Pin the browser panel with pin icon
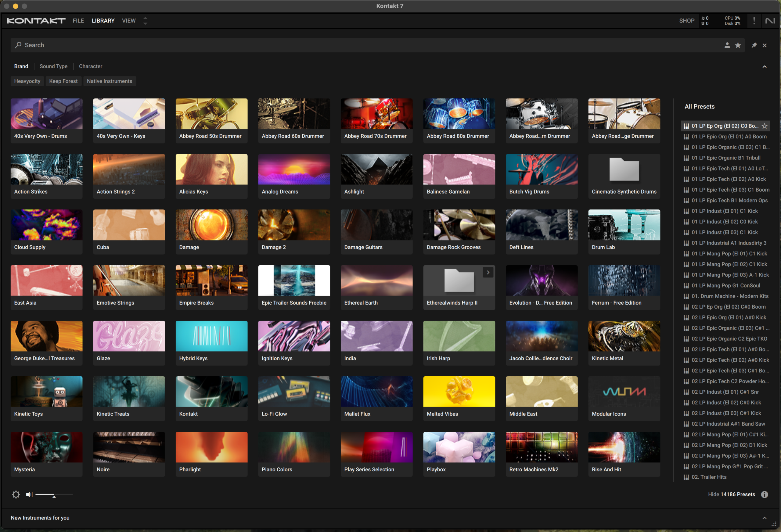 click(x=754, y=45)
